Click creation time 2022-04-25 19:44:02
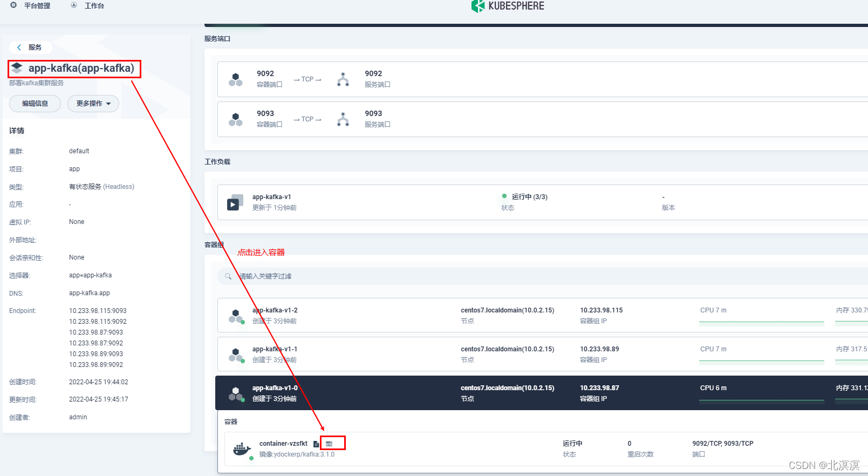 click(x=99, y=382)
